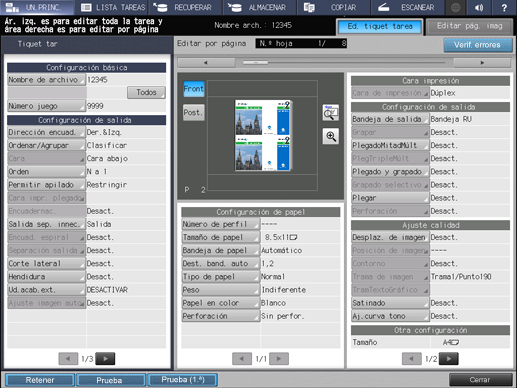
Task: Open Dirección encuad. setting
Action: (x=46, y=132)
